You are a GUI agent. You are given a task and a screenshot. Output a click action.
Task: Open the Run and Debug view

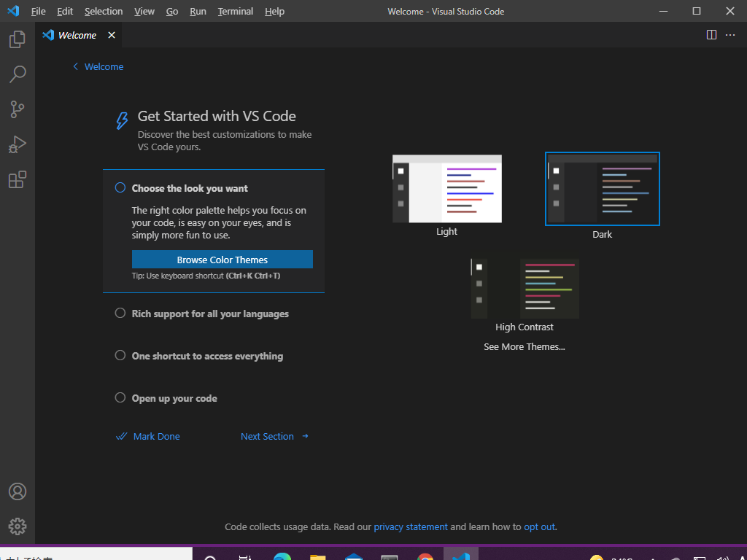click(x=18, y=144)
